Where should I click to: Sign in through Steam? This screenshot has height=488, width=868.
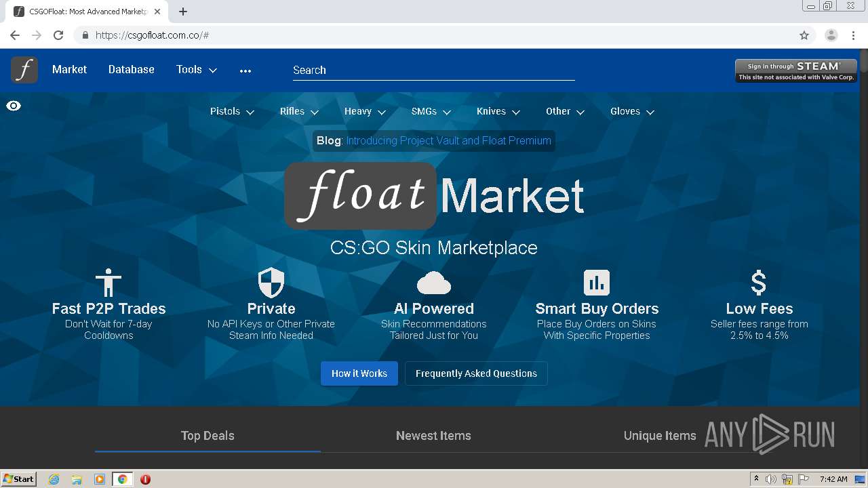(x=796, y=70)
